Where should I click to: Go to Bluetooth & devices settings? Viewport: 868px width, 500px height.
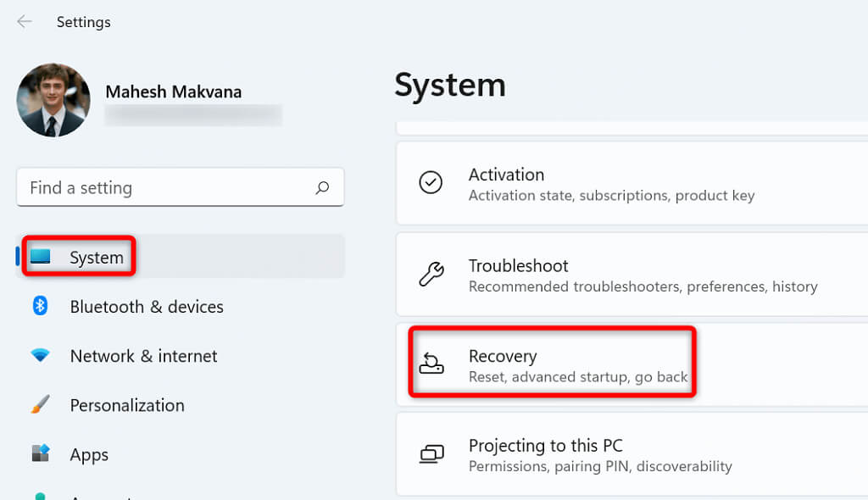tap(147, 307)
